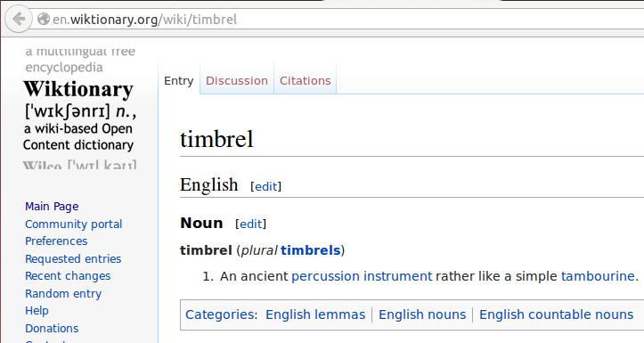This screenshot has height=343, width=644.
Task: Click the globe site identity icon
Action: tap(43, 19)
